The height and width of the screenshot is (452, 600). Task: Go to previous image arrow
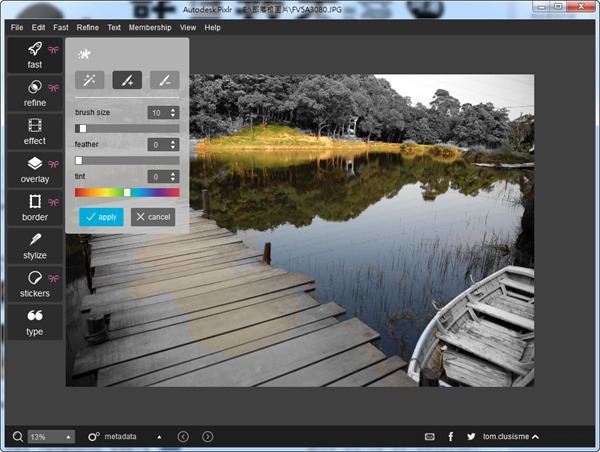coord(183,436)
